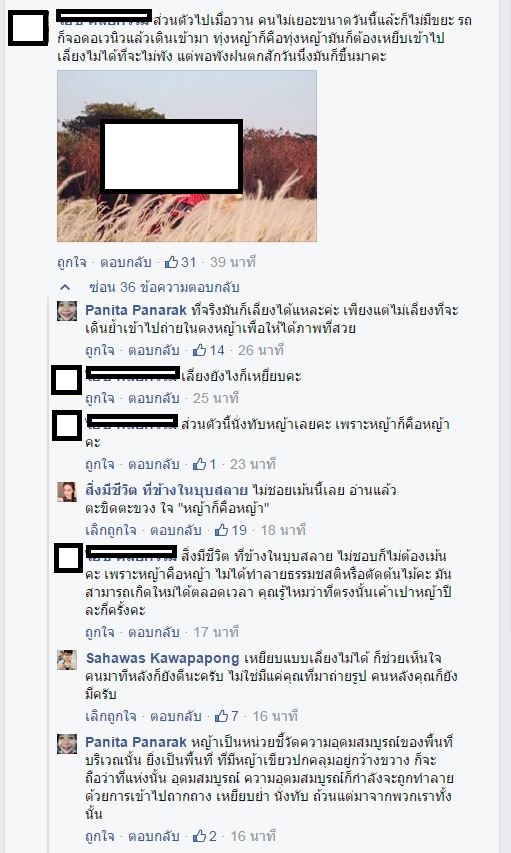Screen dimensions: 511x853
Task: Open the avatar of สิ่งมีชีวิต ที่ข้างในบุบสลาย
Action: [67, 491]
